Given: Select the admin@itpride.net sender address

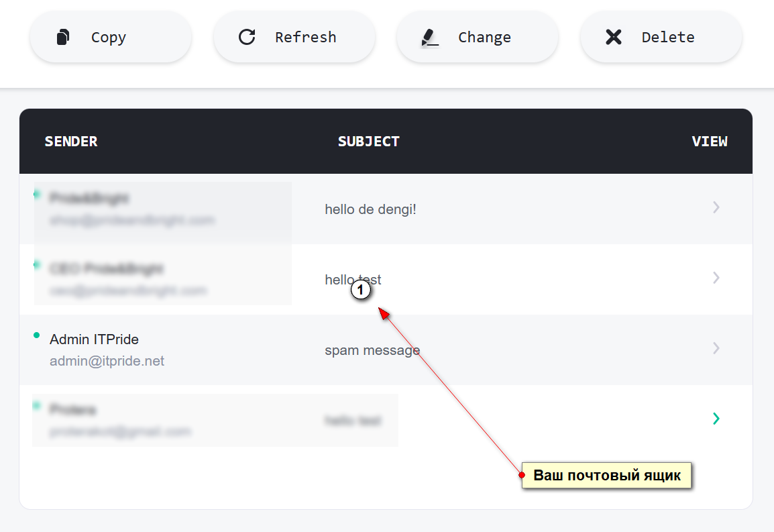Looking at the screenshot, I should [x=107, y=361].
